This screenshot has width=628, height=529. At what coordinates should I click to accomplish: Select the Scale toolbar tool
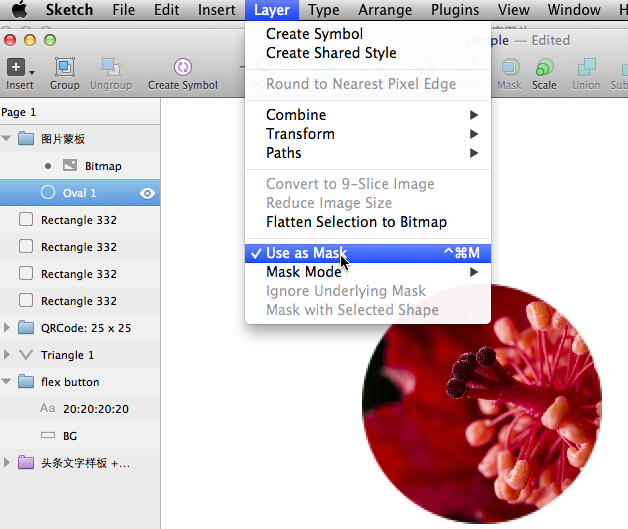544,68
